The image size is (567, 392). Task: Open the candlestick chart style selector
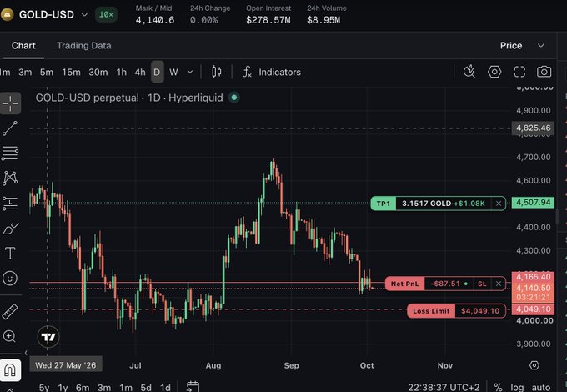[216, 72]
